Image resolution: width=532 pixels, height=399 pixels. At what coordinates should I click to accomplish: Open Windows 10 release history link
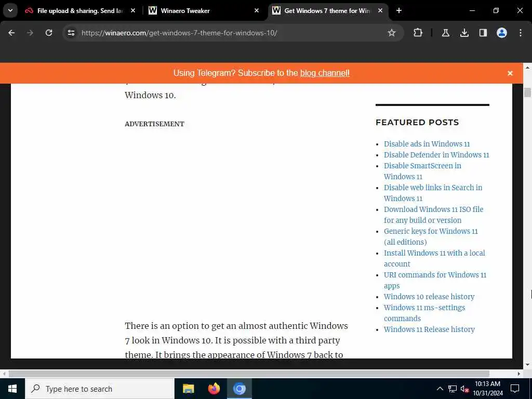(429, 297)
